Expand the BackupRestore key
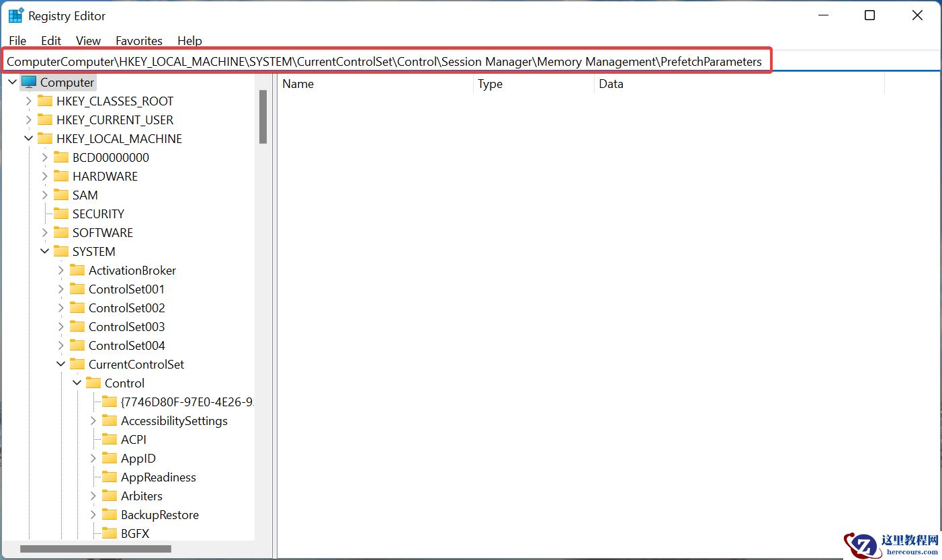The image size is (942, 560). (93, 514)
